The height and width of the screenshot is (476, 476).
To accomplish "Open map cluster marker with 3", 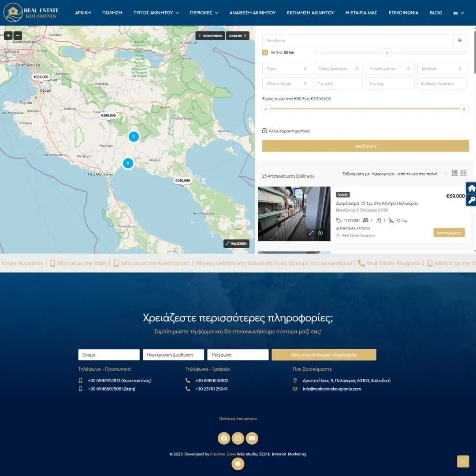I will tap(134, 137).
